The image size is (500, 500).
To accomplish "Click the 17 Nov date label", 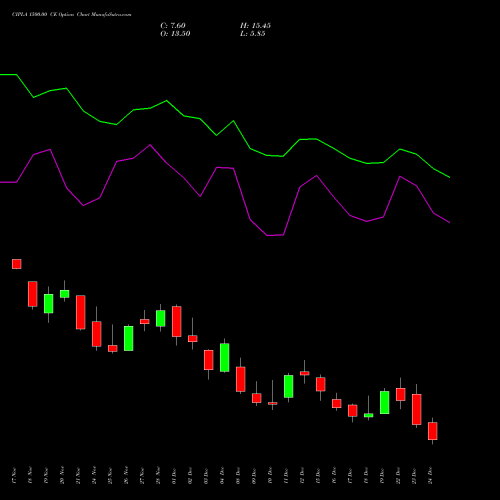I will (x=14, y=476).
